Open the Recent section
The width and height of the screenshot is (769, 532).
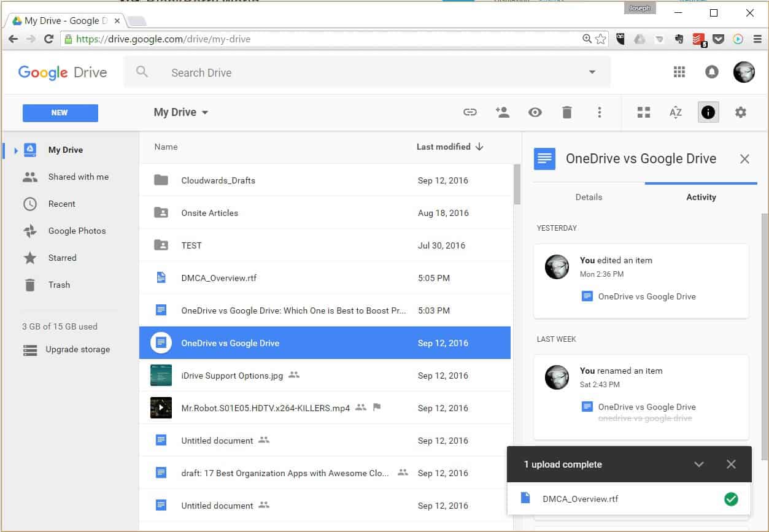[61, 204]
